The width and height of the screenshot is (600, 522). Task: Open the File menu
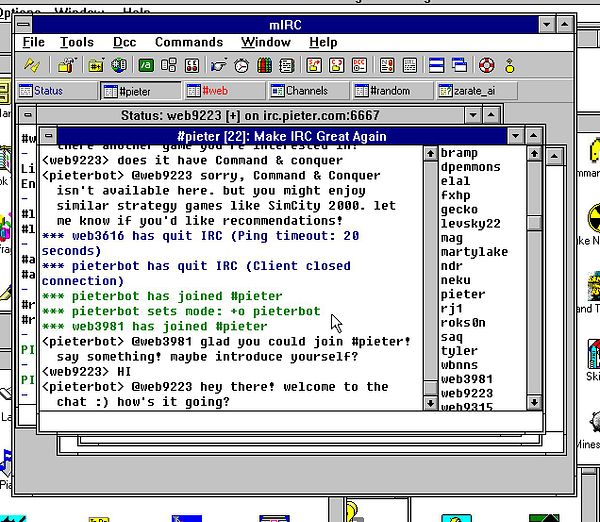point(33,42)
